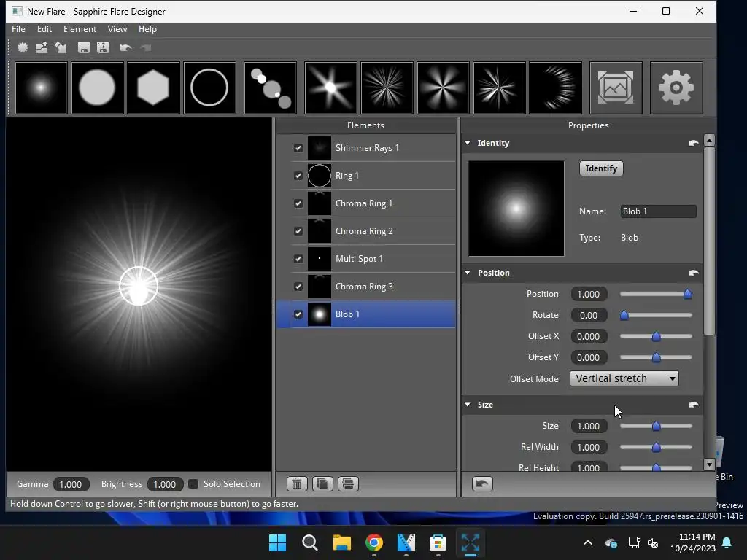Click the Brightness value field

coord(164,484)
